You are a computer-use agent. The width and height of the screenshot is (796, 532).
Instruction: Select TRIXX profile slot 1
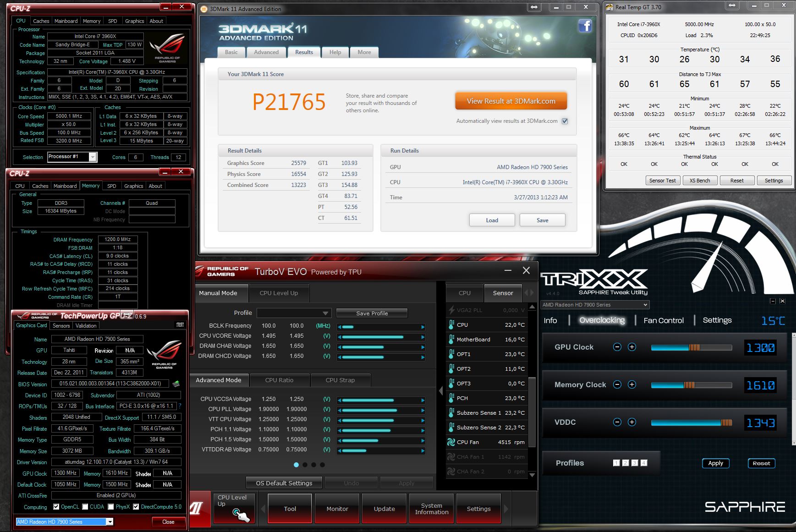pos(616,463)
